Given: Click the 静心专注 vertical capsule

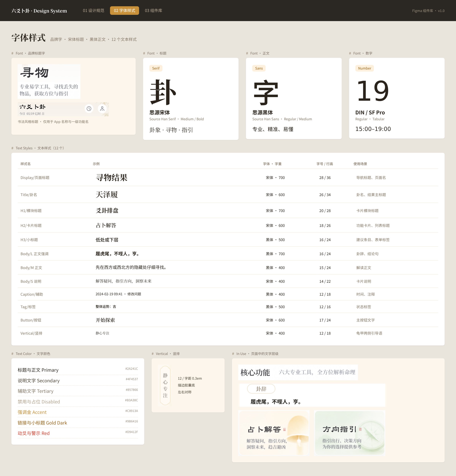Looking at the screenshot, I should [165, 385].
